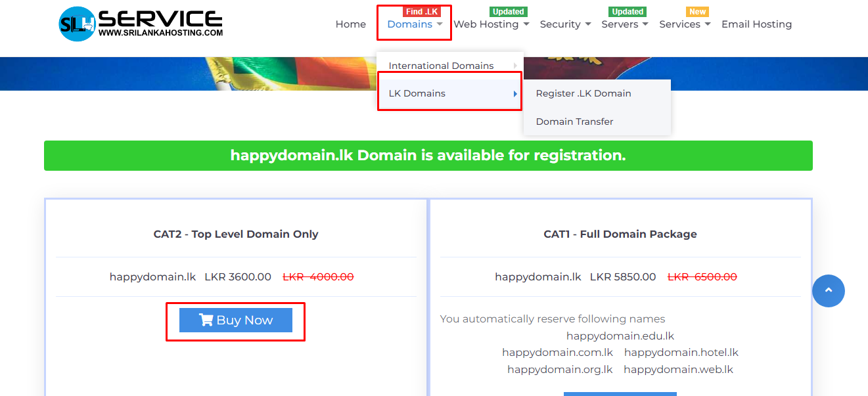
Task: Click the cart icon on Buy Now
Action: (206, 320)
